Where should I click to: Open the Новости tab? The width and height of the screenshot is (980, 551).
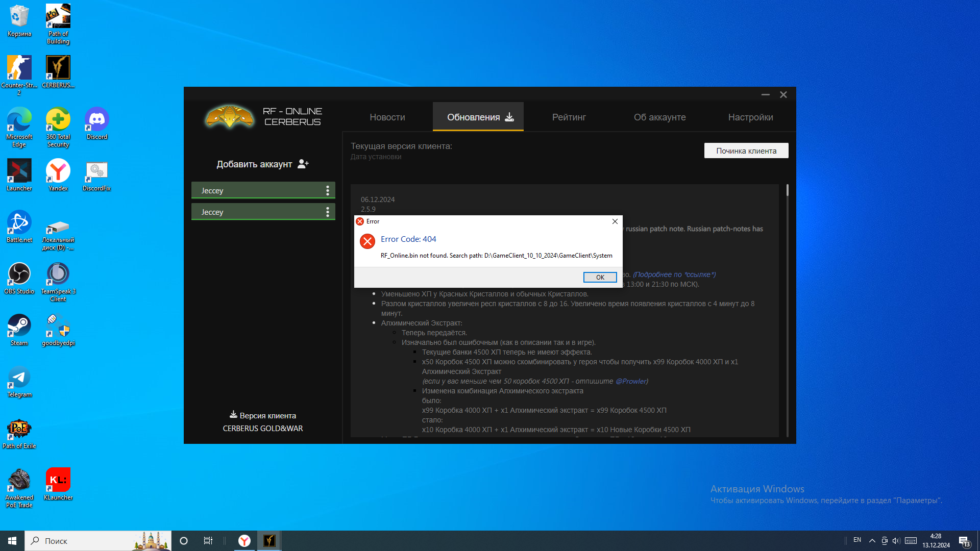pyautogui.click(x=387, y=117)
